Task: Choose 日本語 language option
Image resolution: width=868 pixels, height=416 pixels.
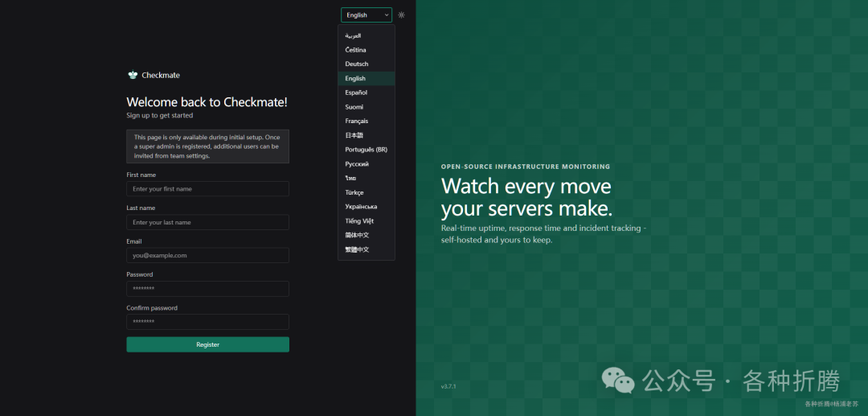Action: click(366, 135)
